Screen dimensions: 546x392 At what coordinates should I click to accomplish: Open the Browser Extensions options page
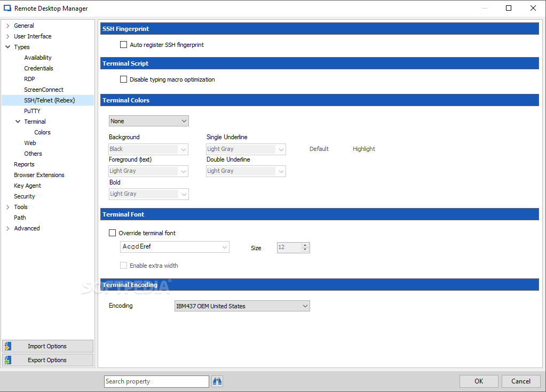[39, 175]
